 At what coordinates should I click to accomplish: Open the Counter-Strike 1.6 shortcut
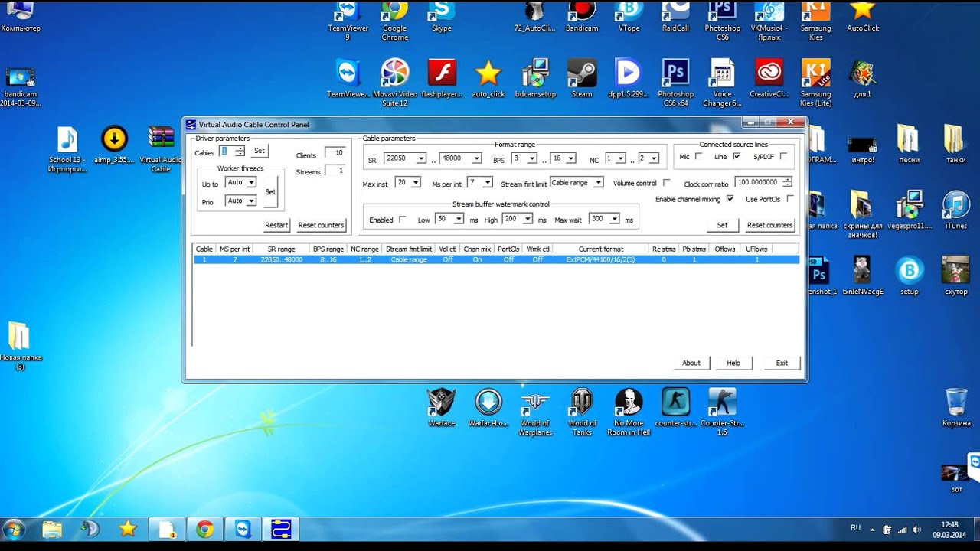723,412
